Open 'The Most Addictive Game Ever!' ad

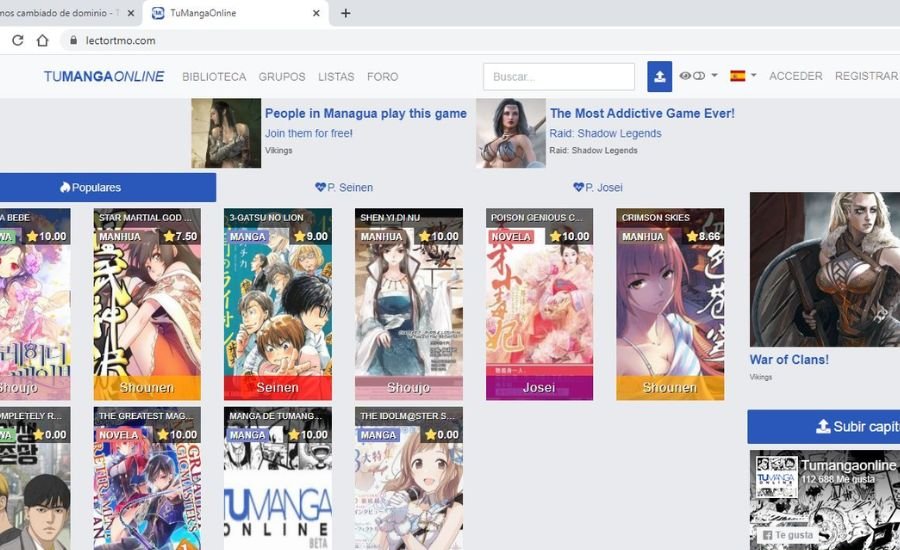[x=642, y=113]
